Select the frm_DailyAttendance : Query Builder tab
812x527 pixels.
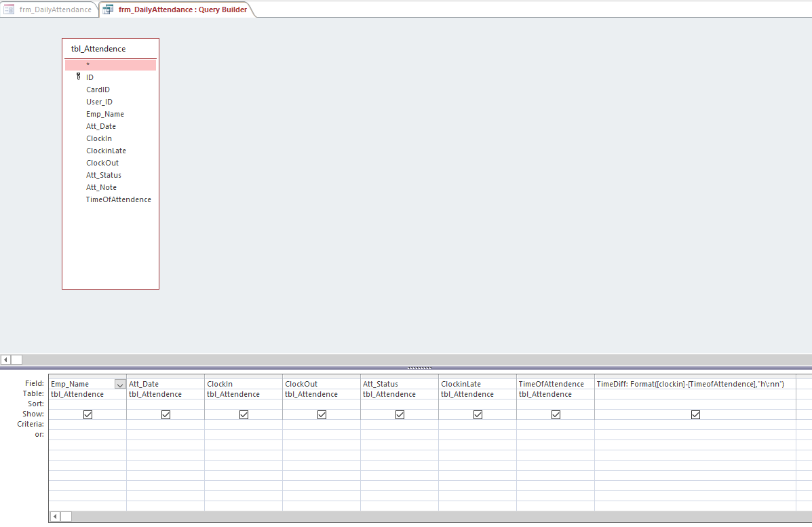tap(176, 9)
